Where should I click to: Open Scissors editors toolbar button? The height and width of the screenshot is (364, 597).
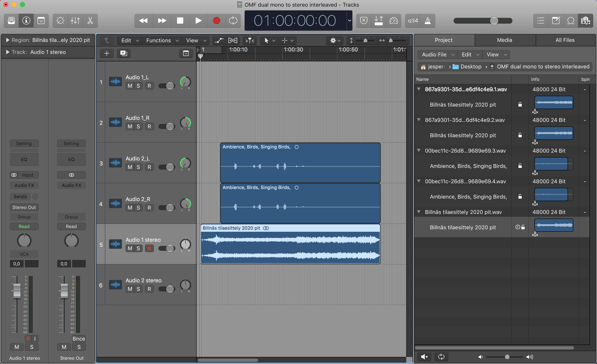90,21
